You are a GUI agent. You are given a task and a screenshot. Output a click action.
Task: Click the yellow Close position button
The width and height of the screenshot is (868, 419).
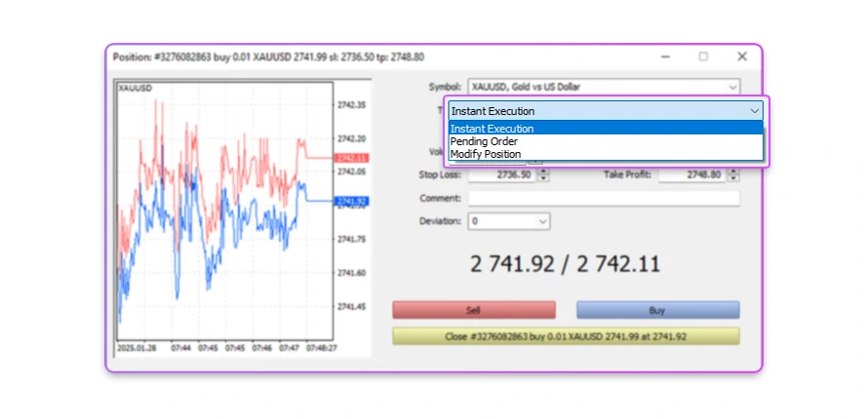566,336
